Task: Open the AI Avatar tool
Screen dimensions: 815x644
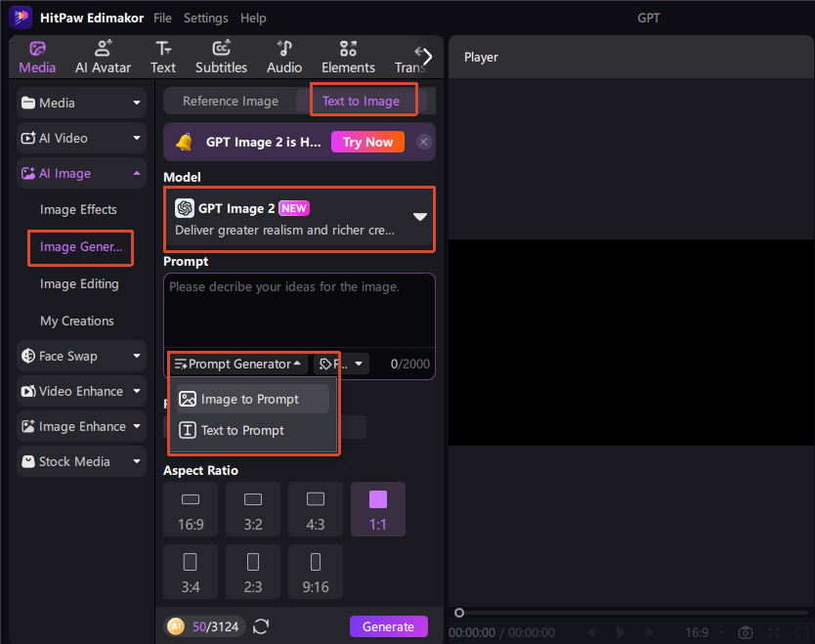Action: pyautogui.click(x=103, y=58)
